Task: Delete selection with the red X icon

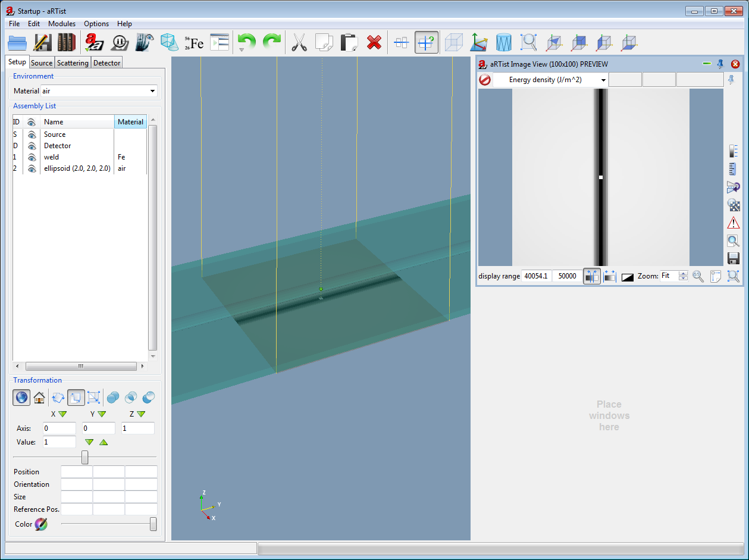Action: [374, 43]
